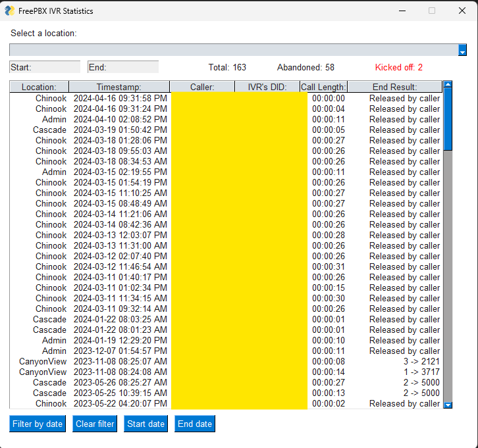Select row 2024-03-14 08:42:36 AM
478x448 pixels.
tap(226, 224)
